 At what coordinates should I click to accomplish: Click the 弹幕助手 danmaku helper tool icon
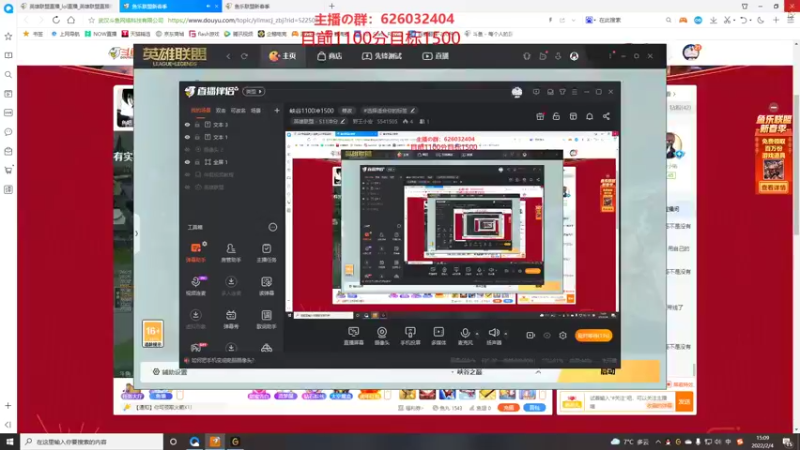pyautogui.click(x=195, y=252)
